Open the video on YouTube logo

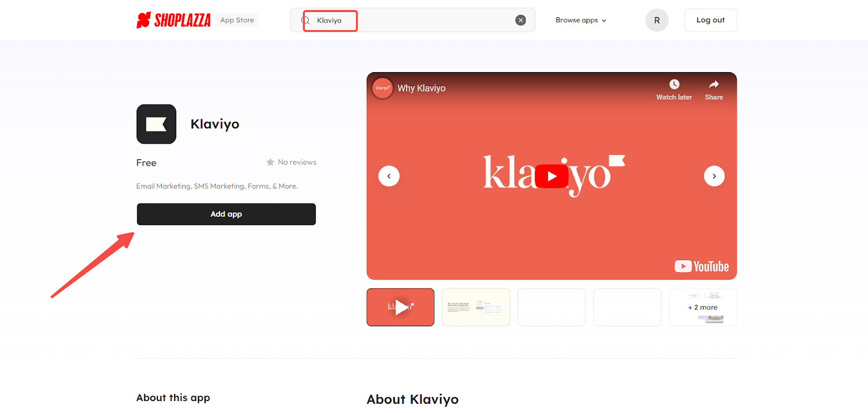[701, 266]
